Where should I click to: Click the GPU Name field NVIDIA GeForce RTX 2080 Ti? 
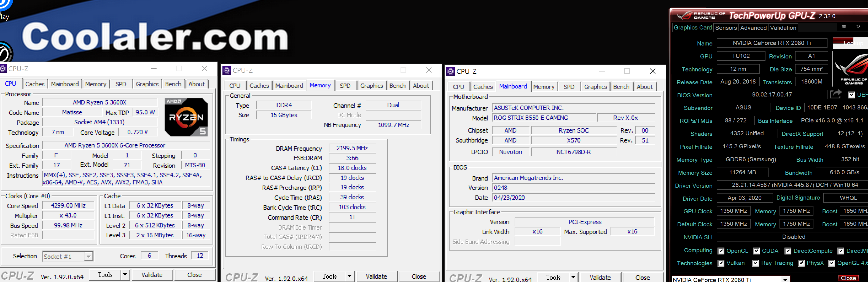click(x=772, y=43)
